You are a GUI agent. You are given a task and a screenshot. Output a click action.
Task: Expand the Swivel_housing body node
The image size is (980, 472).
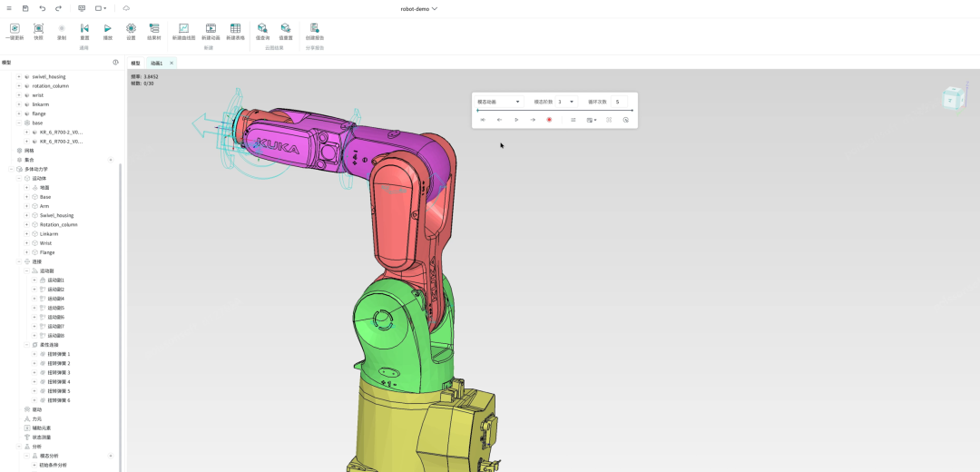tap(27, 215)
